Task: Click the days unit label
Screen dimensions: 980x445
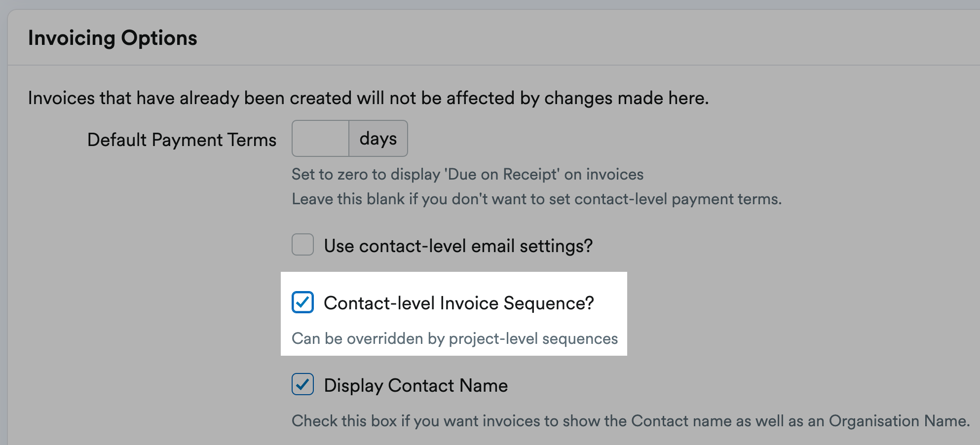Action: click(378, 138)
